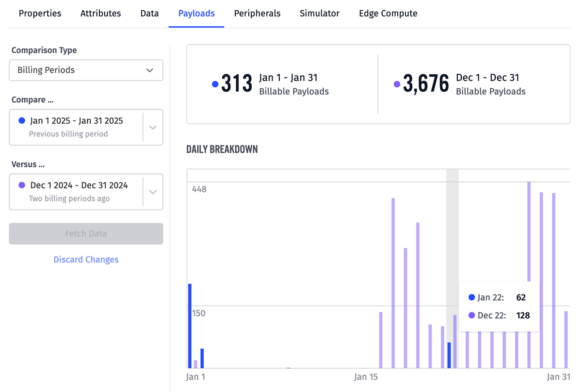Image resolution: width=582 pixels, height=392 pixels.
Task: Click the DAILY BREAKDOWN heading
Action: (x=222, y=149)
